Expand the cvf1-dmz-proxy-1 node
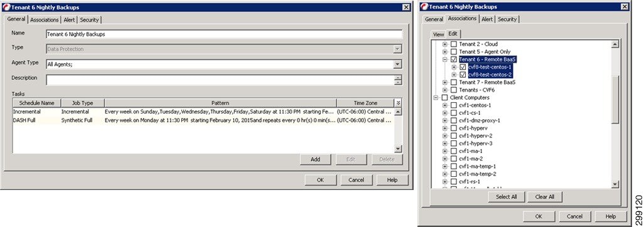644x227 pixels. coord(445,120)
